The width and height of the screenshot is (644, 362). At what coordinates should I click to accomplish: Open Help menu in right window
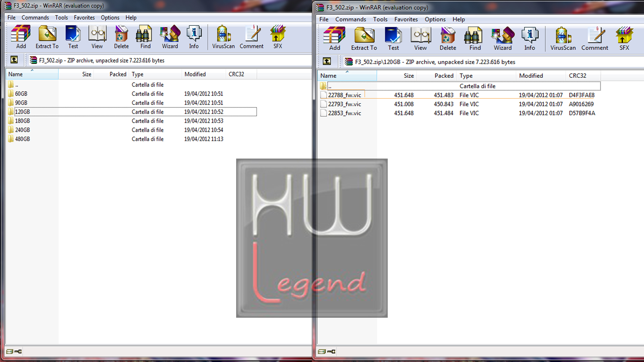(459, 19)
